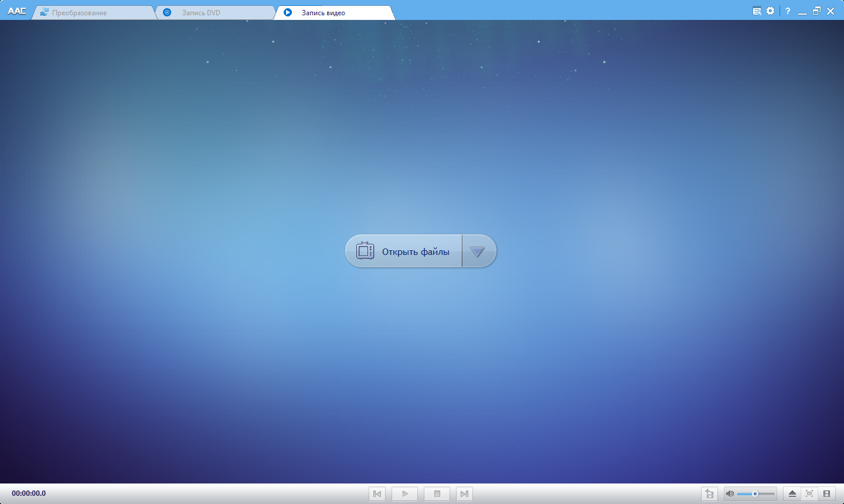Play the video
Image resolution: width=844 pixels, height=504 pixels.
(x=405, y=493)
